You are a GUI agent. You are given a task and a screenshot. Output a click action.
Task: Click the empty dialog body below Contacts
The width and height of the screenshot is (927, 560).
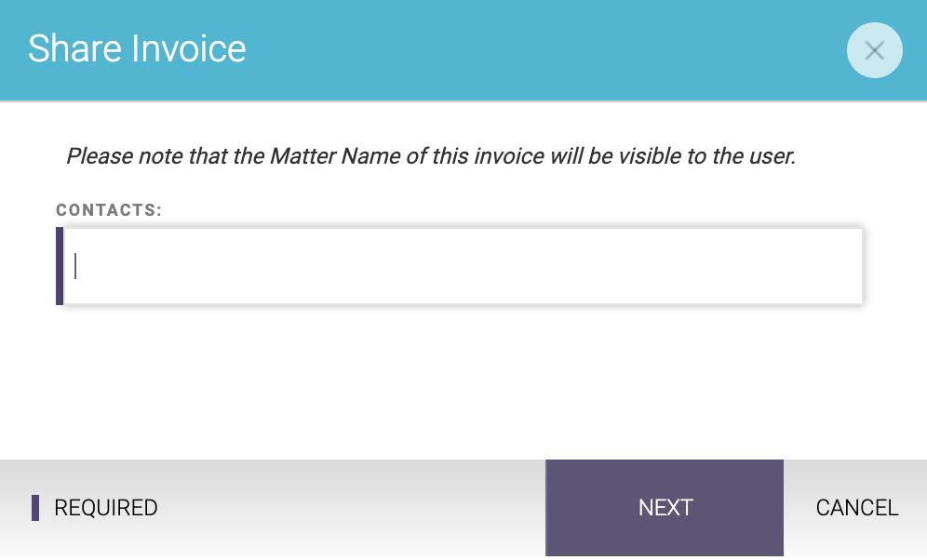pyautogui.click(x=463, y=381)
